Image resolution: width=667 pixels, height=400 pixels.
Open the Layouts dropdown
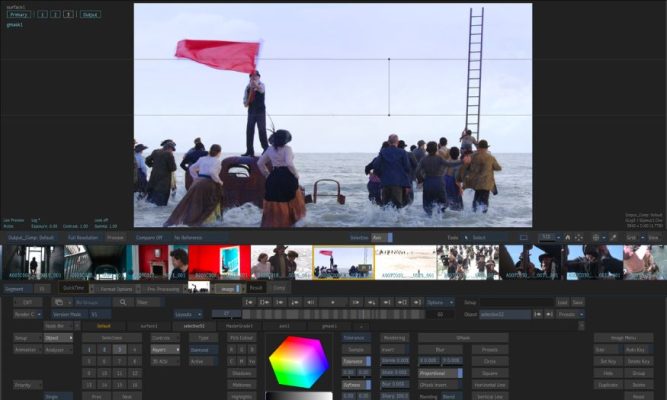187,313
